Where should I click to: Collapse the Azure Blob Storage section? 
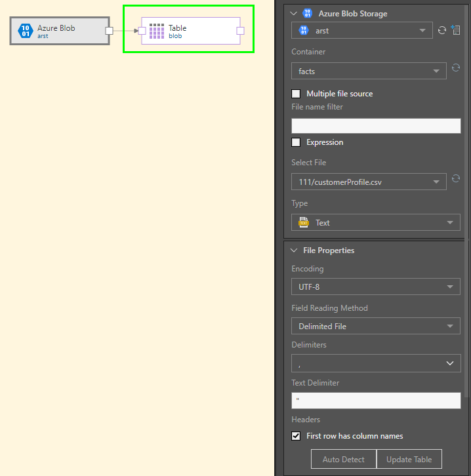tap(293, 13)
